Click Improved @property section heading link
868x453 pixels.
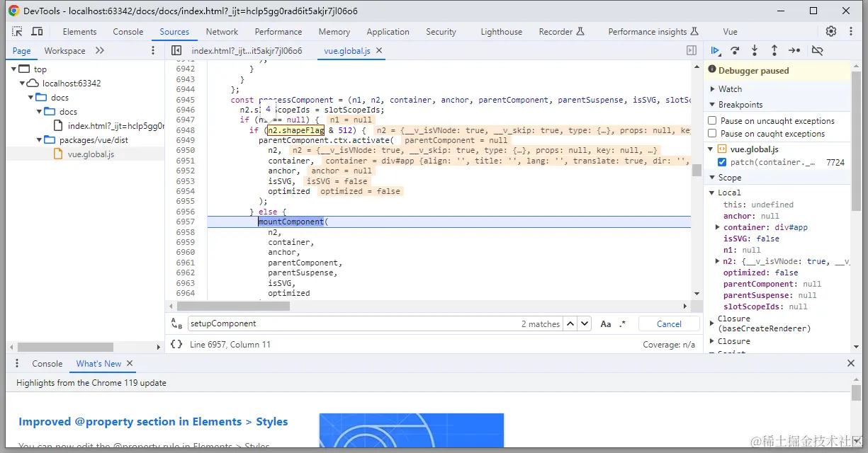pos(153,422)
